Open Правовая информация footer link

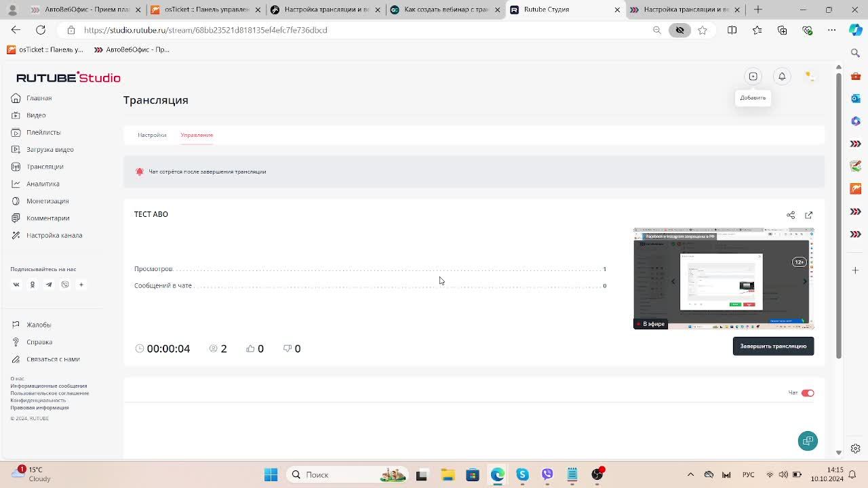coord(39,408)
